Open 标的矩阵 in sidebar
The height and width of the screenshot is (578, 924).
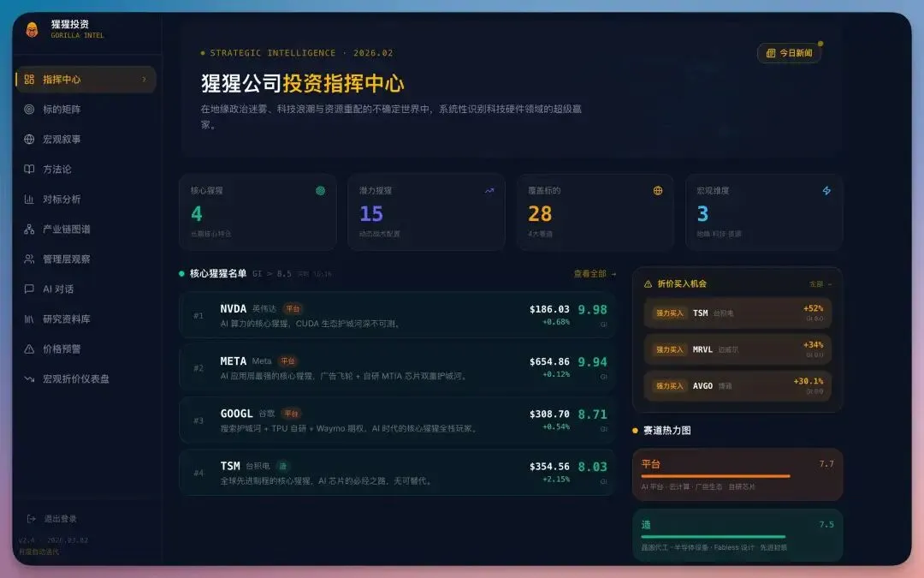(x=86, y=109)
